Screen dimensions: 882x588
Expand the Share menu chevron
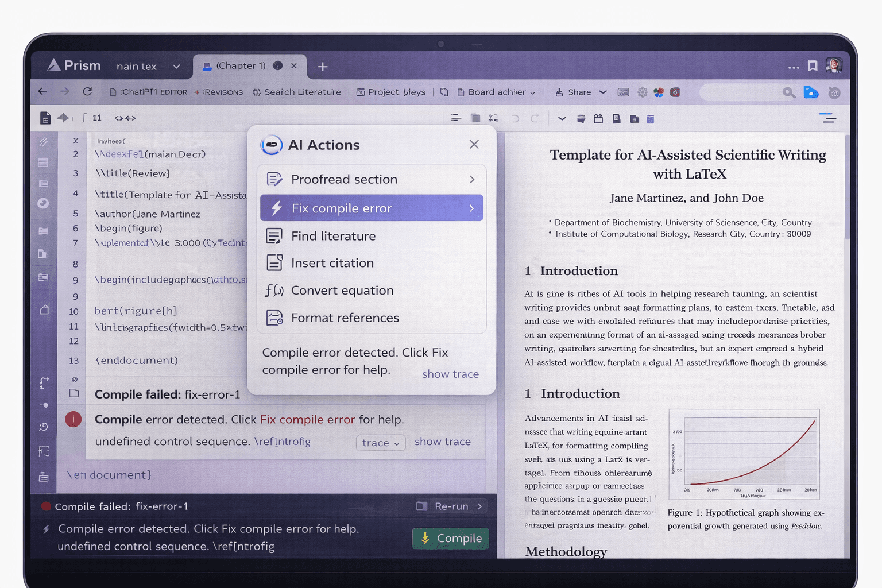[x=603, y=92]
